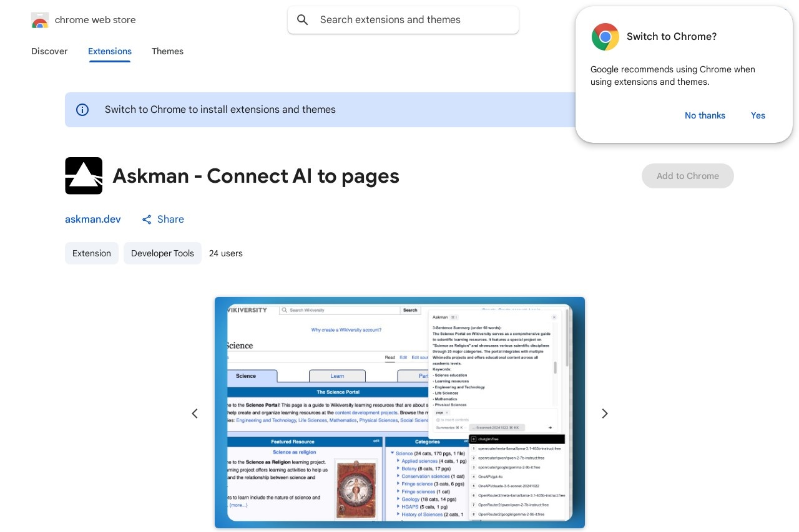Click the Search extensions and themes field
The image size is (799, 532).
(403, 20)
